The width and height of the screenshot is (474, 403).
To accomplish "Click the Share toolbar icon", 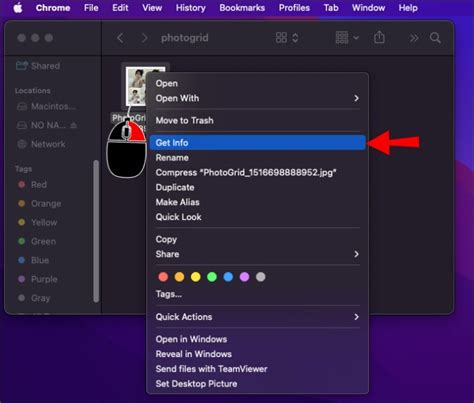I will 379,37.
